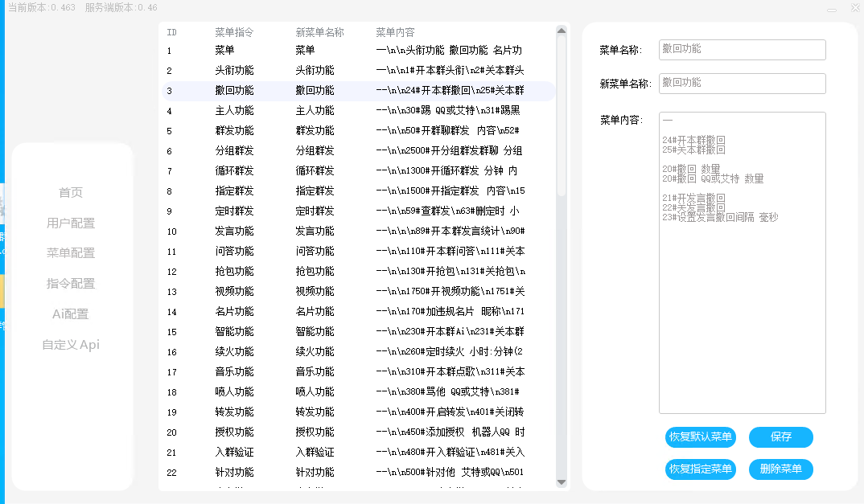Select the 抢包功能 row

point(358,272)
